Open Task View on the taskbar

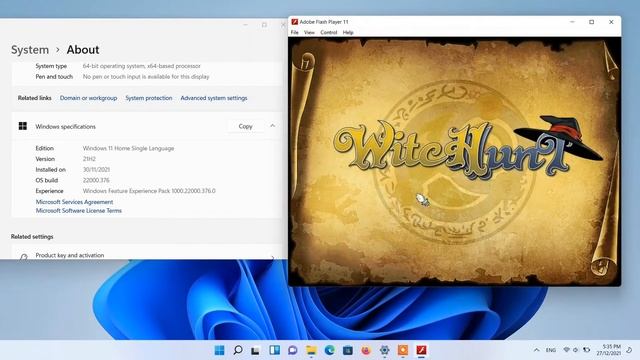click(x=256, y=350)
